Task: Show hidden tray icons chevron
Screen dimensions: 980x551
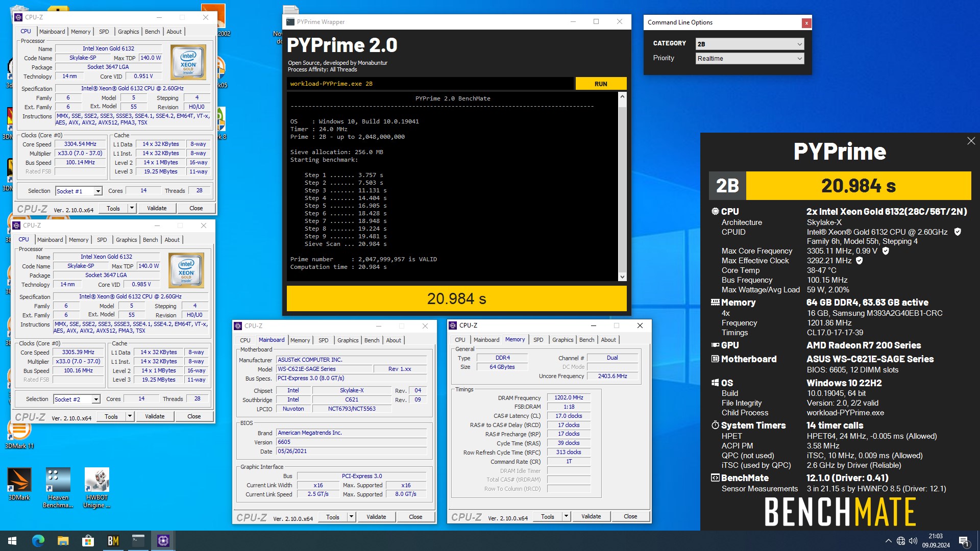Action: [888, 541]
